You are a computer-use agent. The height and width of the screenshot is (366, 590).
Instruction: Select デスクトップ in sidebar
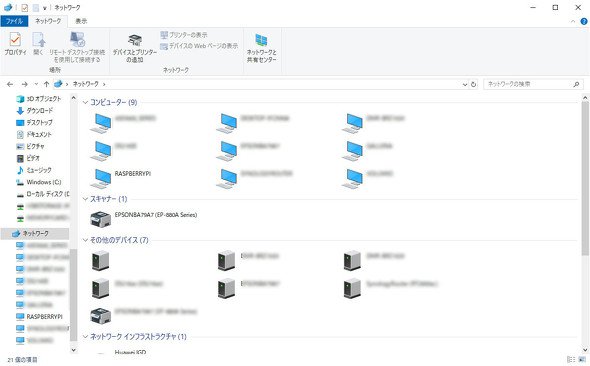pyautogui.click(x=35, y=123)
